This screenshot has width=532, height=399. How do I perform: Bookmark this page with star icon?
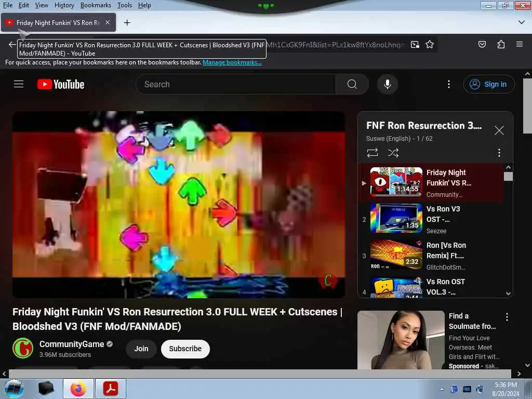pos(430,45)
